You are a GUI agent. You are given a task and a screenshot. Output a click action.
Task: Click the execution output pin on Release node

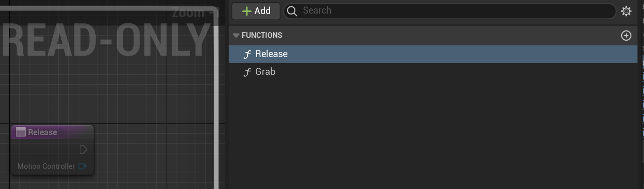[84, 150]
